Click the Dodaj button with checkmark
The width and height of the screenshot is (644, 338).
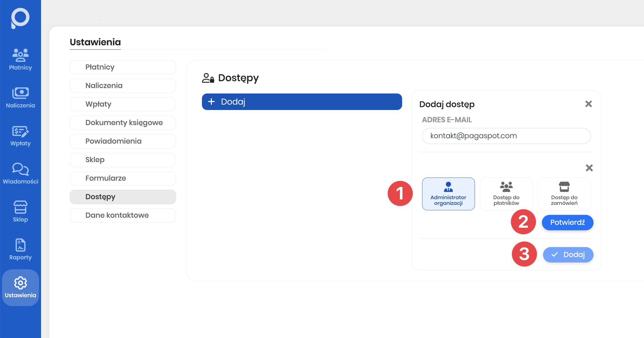[568, 254]
